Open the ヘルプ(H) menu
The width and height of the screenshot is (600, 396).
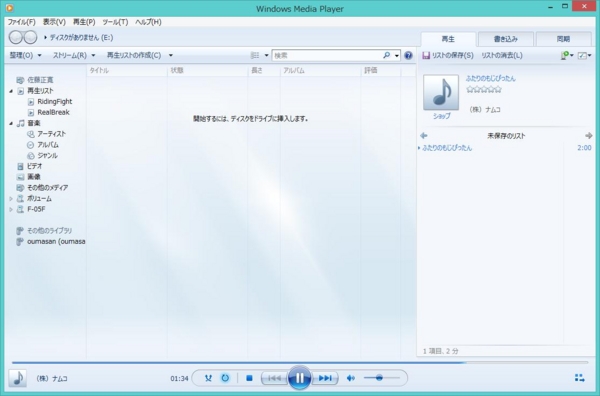click(148, 22)
